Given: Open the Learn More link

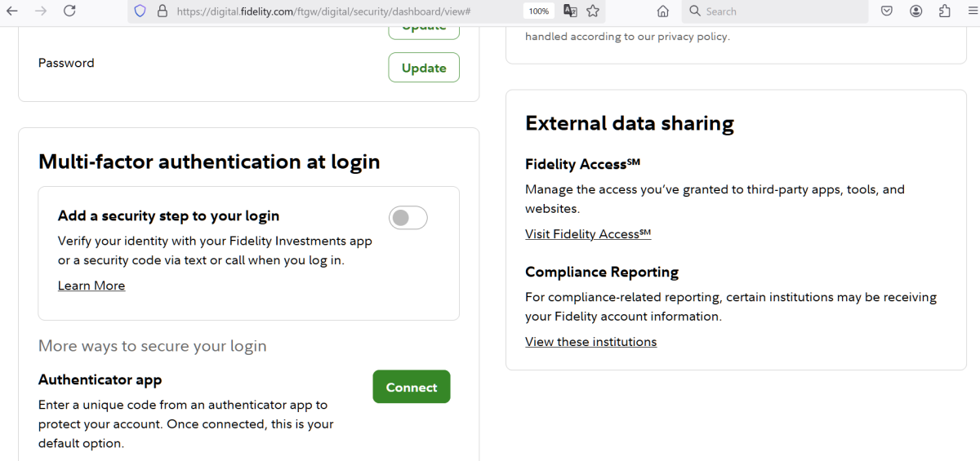Looking at the screenshot, I should point(91,286).
